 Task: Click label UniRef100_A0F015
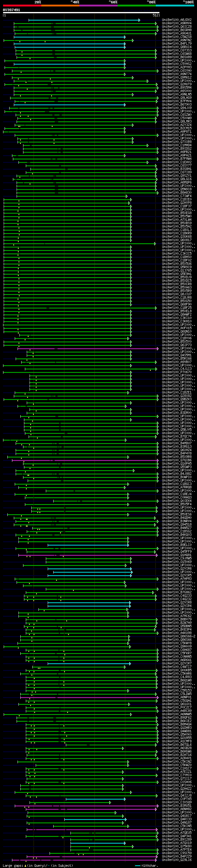(177, 328)
